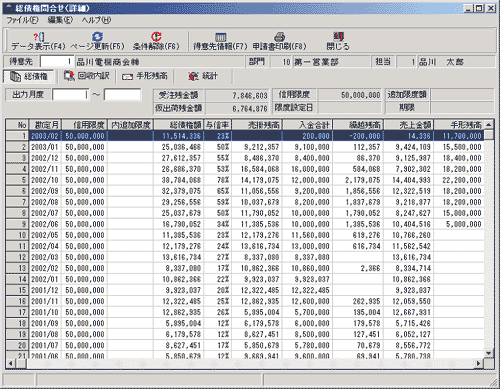Select row header number 1
This screenshot has width=500, height=389.
click(17, 136)
